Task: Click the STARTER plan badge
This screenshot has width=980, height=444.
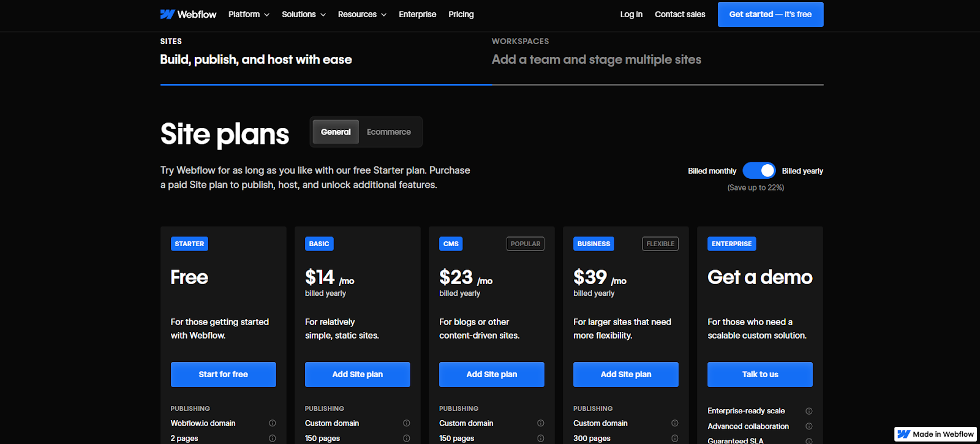Action: coord(189,244)
